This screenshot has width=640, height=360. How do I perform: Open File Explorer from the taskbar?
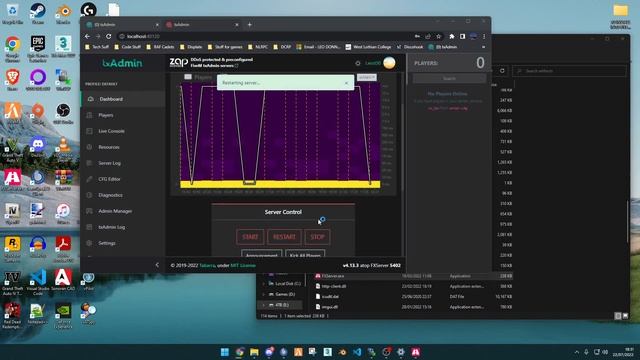254,352
